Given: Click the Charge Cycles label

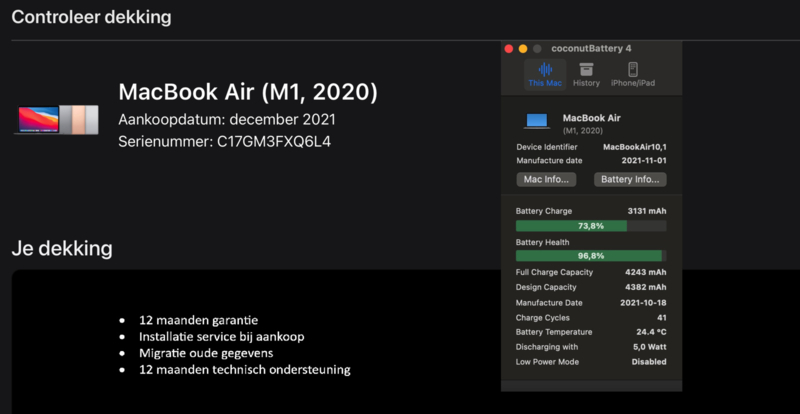Looking at the screenshot, I should (x=543, y=318).
